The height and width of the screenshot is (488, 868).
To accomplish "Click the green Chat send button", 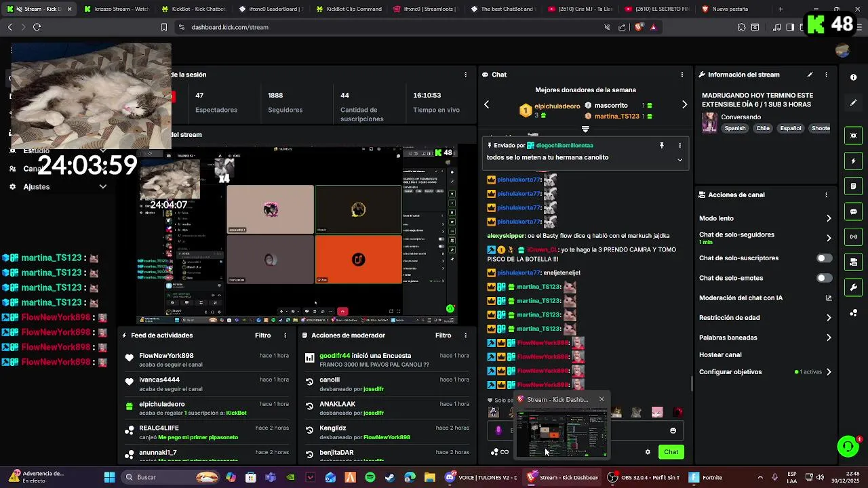I will click(671, 452).
